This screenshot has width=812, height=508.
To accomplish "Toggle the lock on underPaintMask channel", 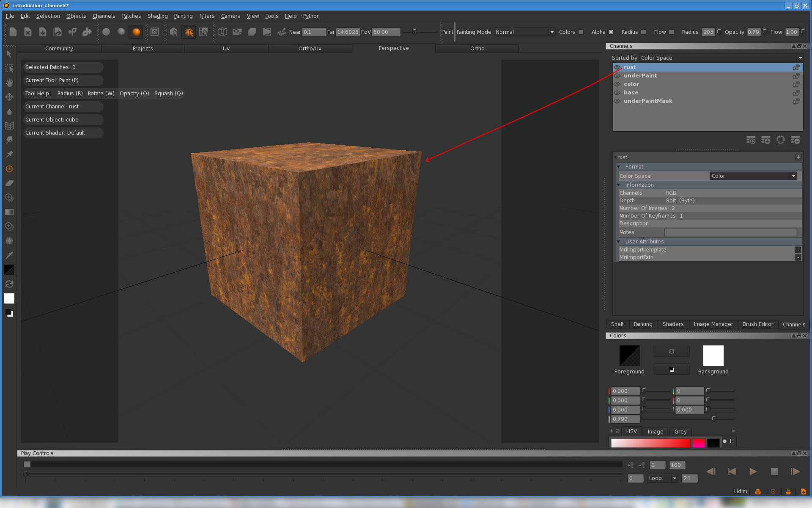I will click(x=796, y=101).
